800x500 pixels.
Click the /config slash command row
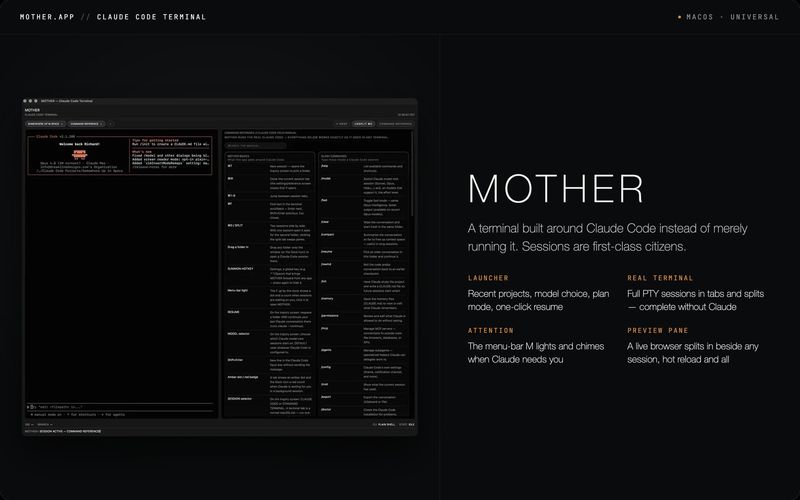pos(363,371)
